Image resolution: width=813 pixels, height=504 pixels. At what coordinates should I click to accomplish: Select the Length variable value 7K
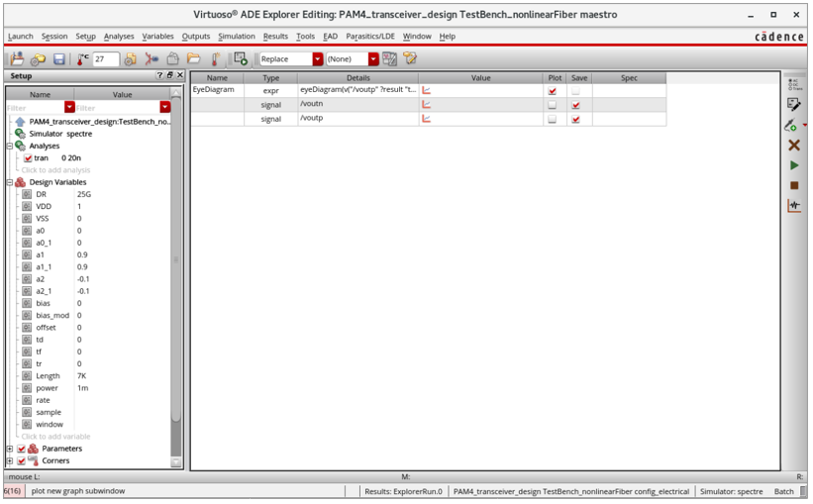pos(82,376)
